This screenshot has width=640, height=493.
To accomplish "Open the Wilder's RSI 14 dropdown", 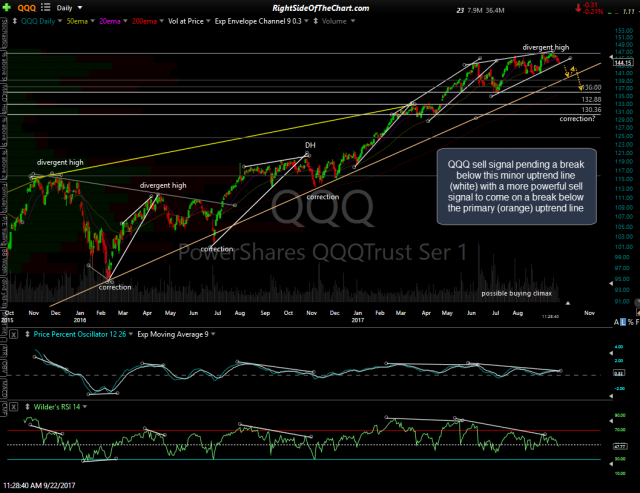I will click(85, 407).
